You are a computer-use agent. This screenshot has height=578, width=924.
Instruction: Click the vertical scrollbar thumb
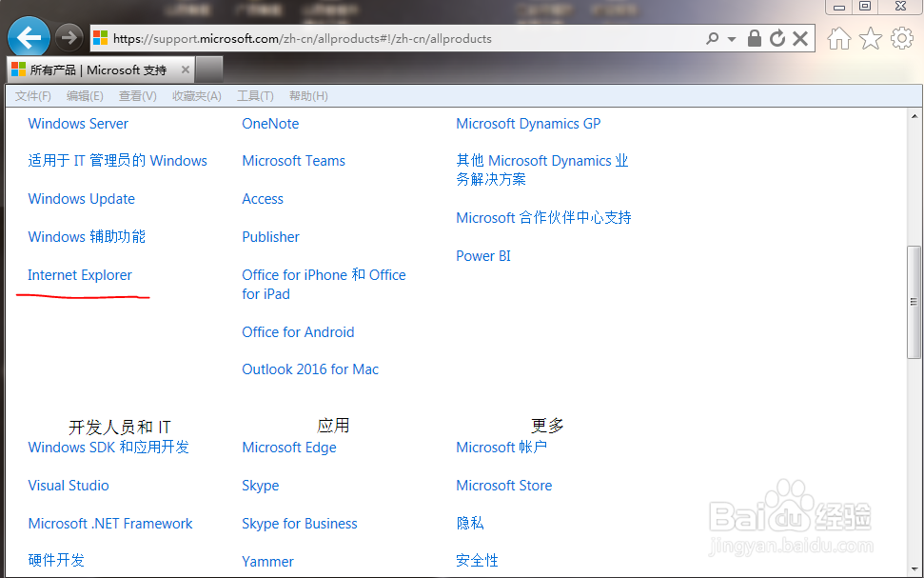[914, 302]
